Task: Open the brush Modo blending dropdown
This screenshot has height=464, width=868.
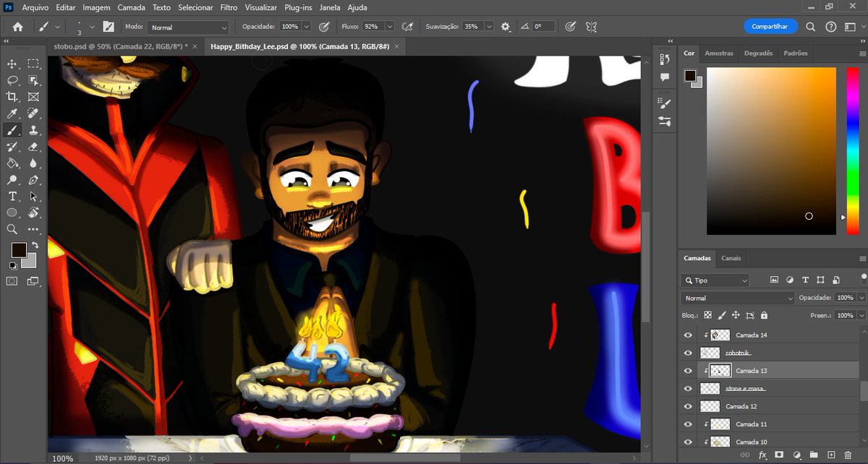Action: (x=188, y=27)
